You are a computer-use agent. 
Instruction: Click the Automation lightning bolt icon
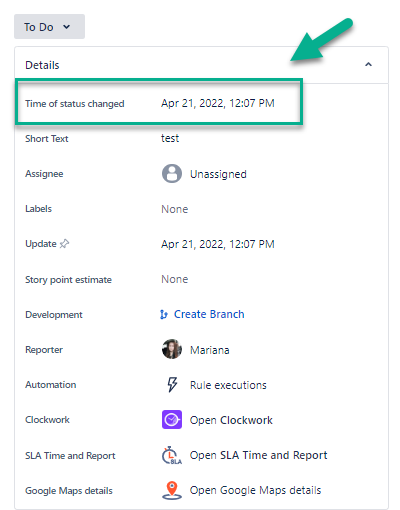[172, 385]
